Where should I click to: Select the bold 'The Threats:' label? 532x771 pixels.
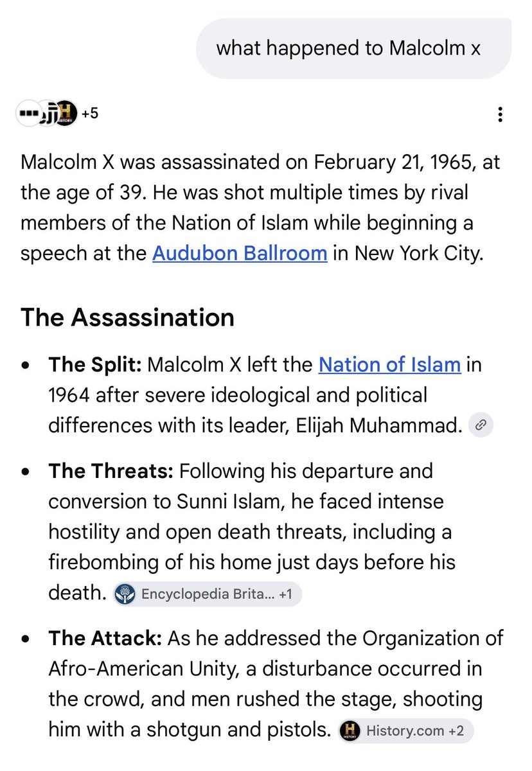coord(111,472)
